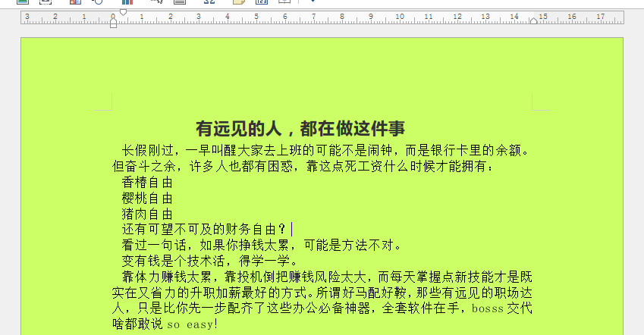Click the right indent marker on the ruler
This screenshot has width=644, height=335.
tap(533, 20)
